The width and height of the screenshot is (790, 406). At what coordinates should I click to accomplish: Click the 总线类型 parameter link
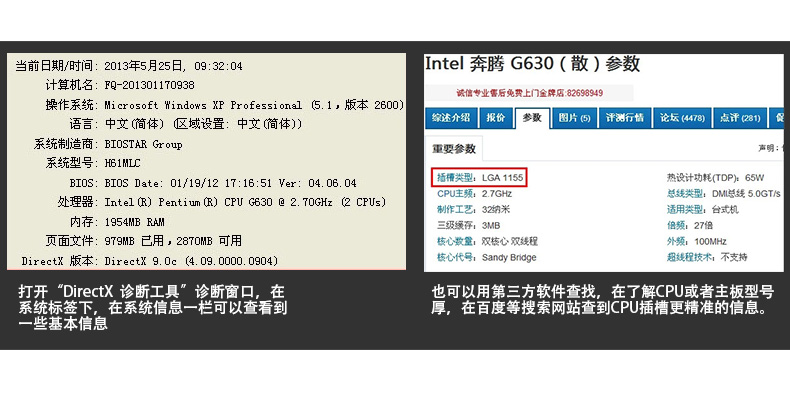[686, 193]
